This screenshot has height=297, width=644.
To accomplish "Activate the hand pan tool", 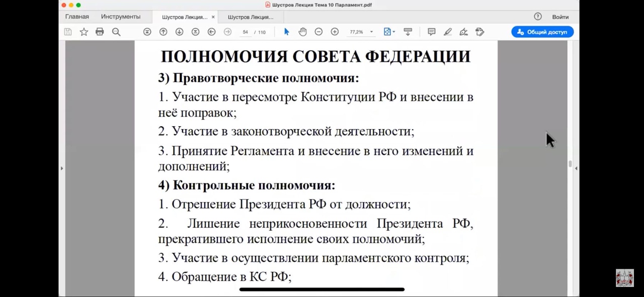I will click(x=302, y=32).
